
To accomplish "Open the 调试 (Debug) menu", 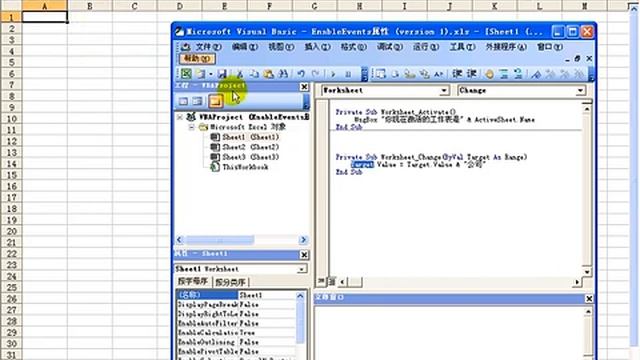I will point(390,47).
